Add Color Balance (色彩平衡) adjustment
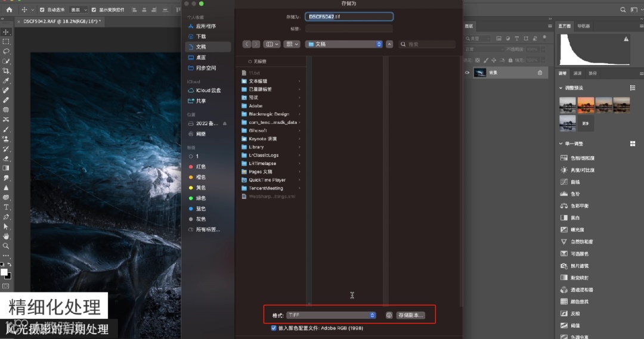 (575, 206)
